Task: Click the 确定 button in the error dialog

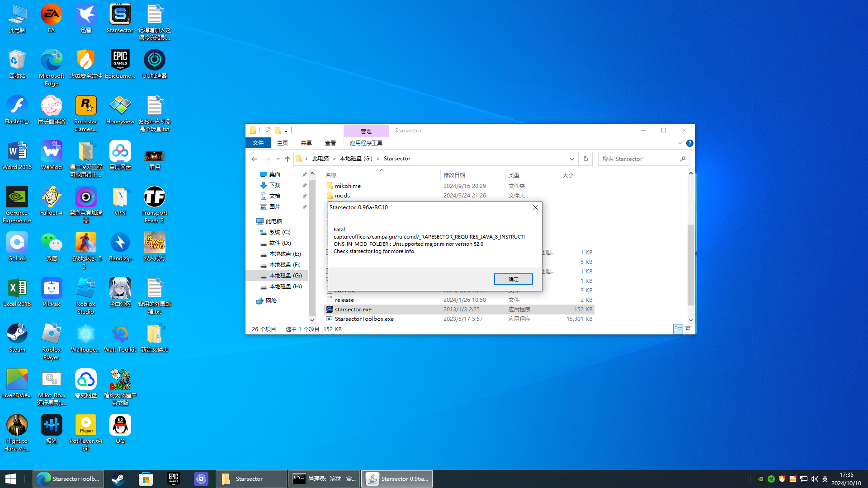Action: tap(513, 279)
